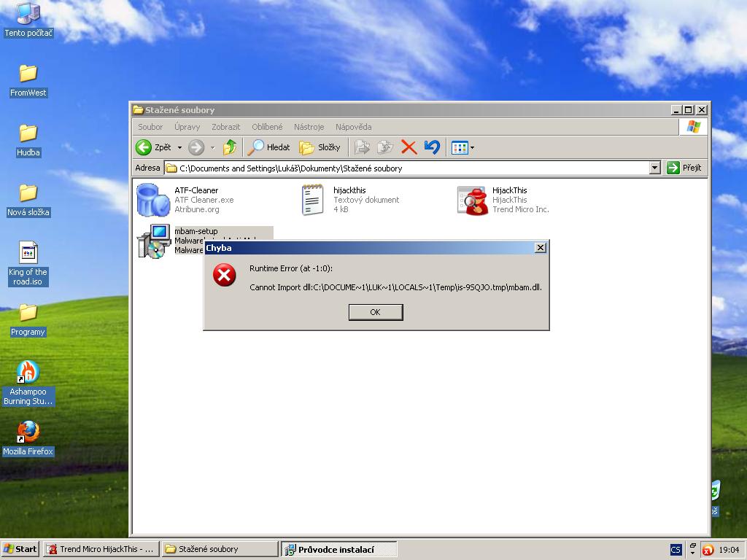This screenshot has height=560, width=747.
Task: Select King of the road.iso file
Action: [x=28, y=263]
